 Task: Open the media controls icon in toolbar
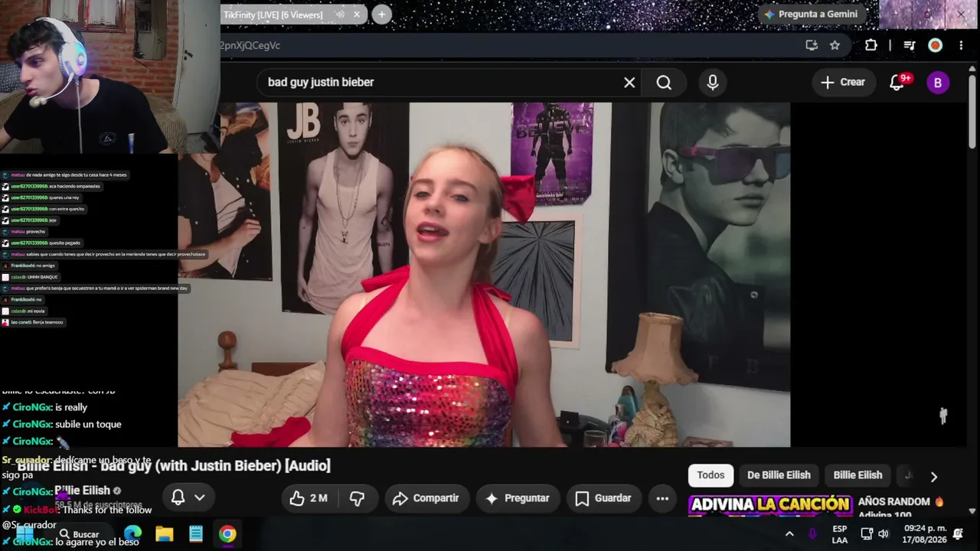pos(910,45)
